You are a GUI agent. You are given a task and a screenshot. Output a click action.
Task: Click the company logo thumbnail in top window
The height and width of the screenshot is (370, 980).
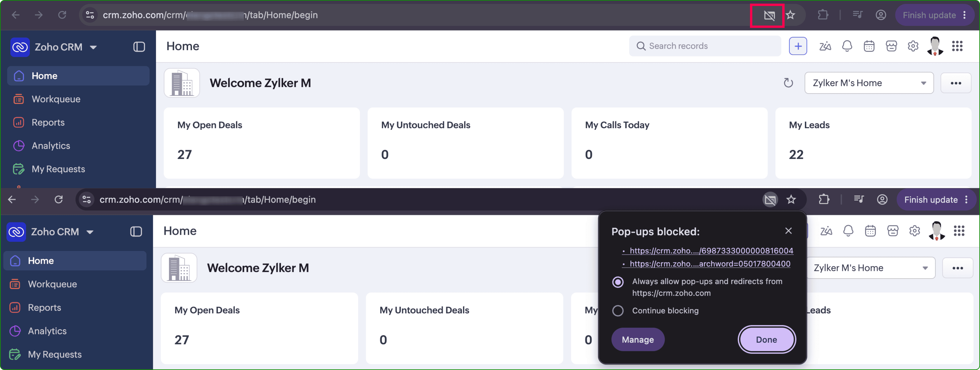click(x=182, y=83)
